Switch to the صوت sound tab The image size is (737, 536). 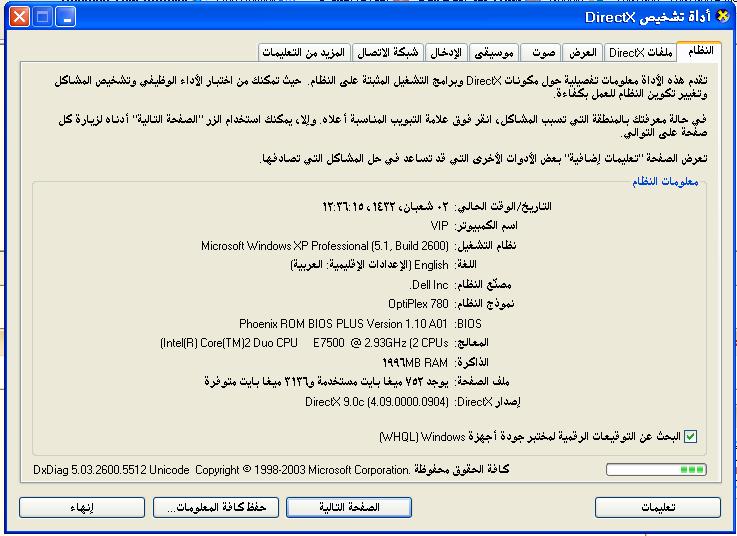[x=541, y=53]
